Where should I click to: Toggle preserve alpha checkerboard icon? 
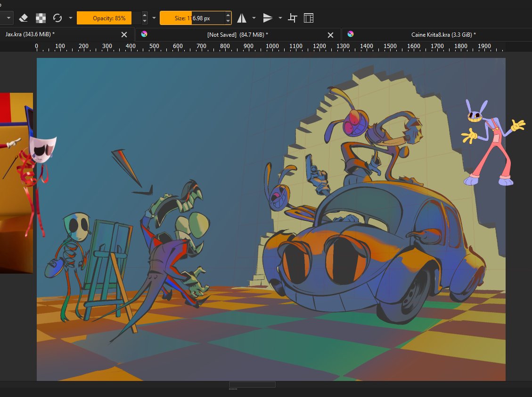point(41,18)
